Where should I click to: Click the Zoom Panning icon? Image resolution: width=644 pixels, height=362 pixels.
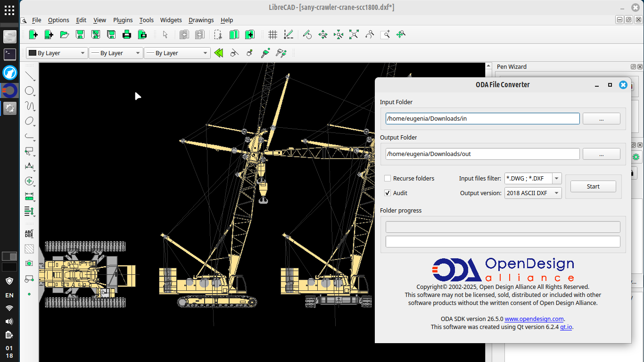tap(401, 34)
